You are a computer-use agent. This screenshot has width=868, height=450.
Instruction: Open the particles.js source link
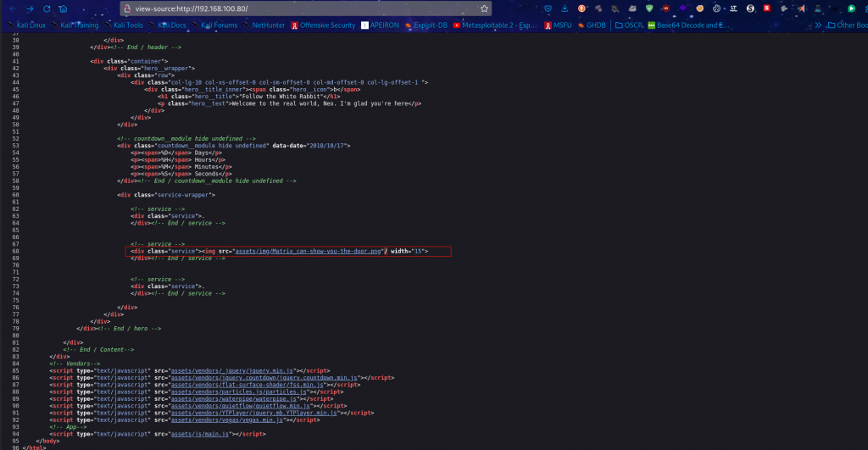[238, 392]
